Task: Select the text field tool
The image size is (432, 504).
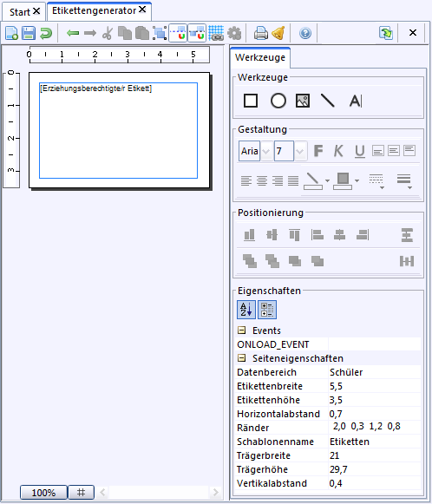Action: pos(356,101)
